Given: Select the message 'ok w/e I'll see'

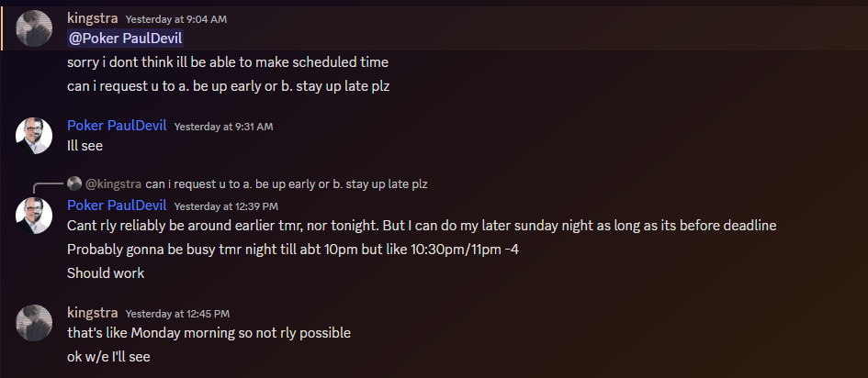Looking at the screenshot, I should (x=108, y=357).
